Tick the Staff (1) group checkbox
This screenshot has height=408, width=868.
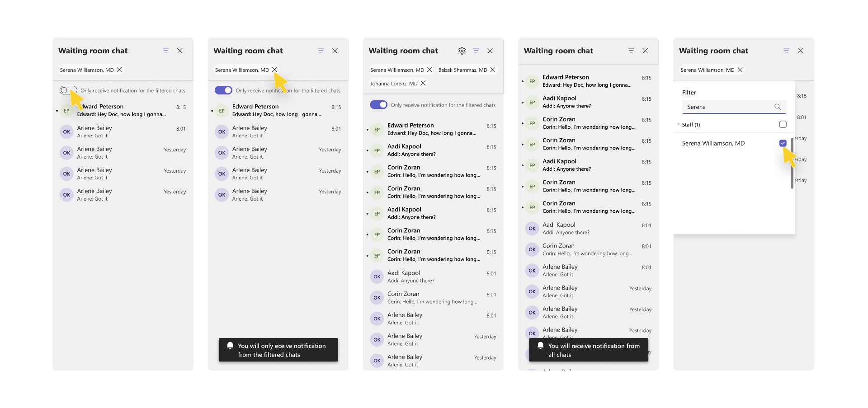783,124
